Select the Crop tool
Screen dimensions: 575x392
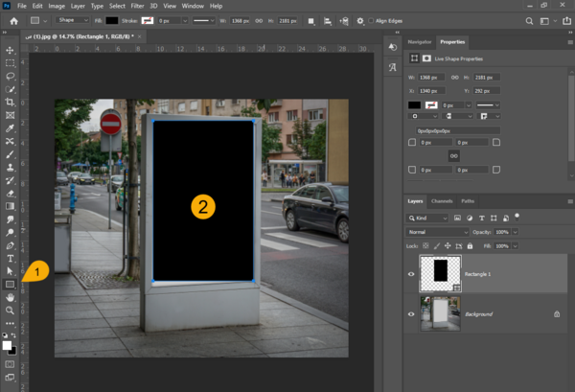[10, 102]
